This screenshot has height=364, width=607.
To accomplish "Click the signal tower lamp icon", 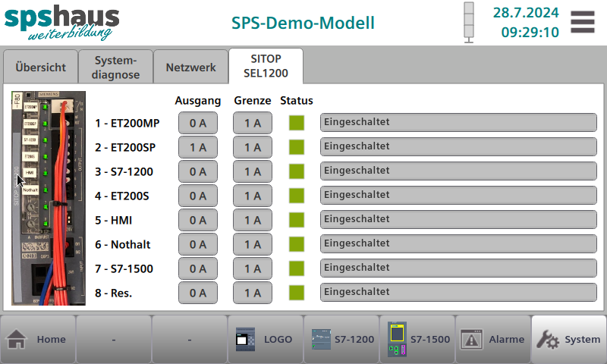I will [469, 23].
